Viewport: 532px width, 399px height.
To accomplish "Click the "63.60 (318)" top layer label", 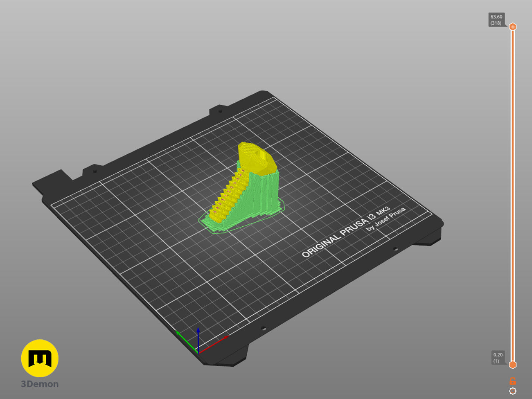I will pos(496,20).
